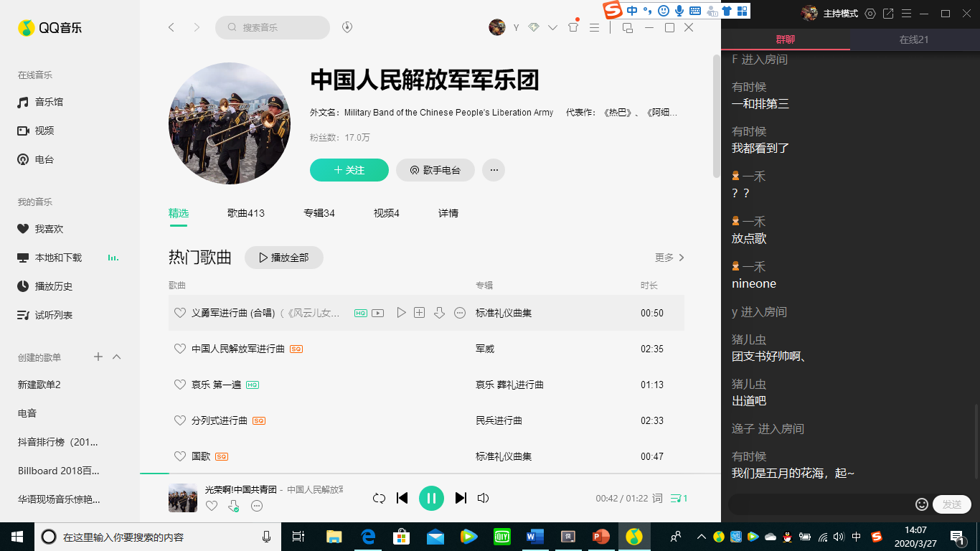Expand 更多 popular songs
Screen dimensions: 980x551
pyautogui.click(x=669, y=258)
